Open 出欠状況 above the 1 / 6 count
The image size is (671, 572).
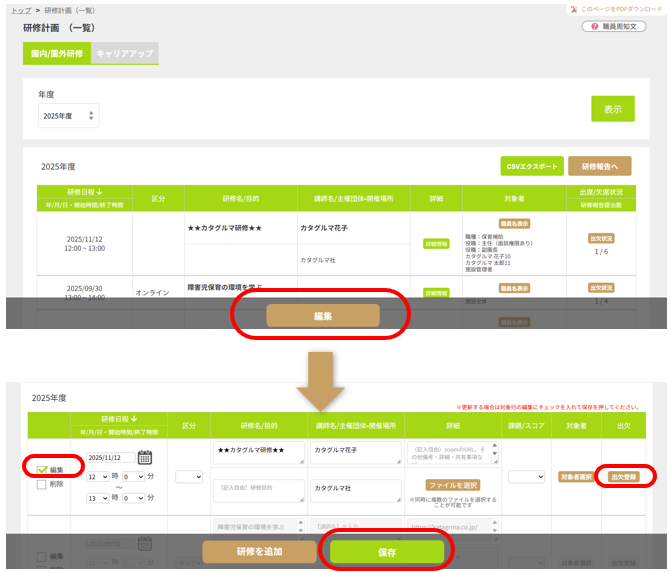click(x=601, y=239)
